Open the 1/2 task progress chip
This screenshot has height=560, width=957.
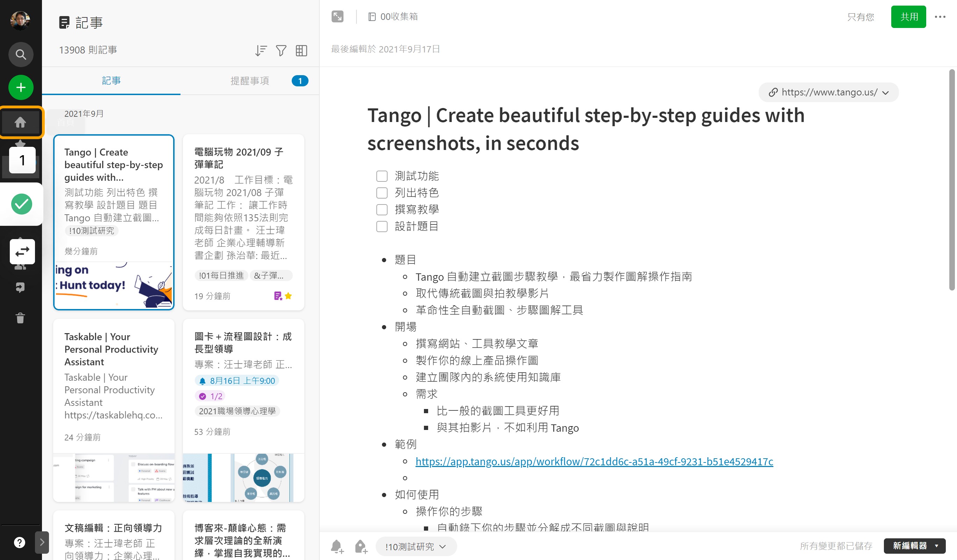coord(210,396)
